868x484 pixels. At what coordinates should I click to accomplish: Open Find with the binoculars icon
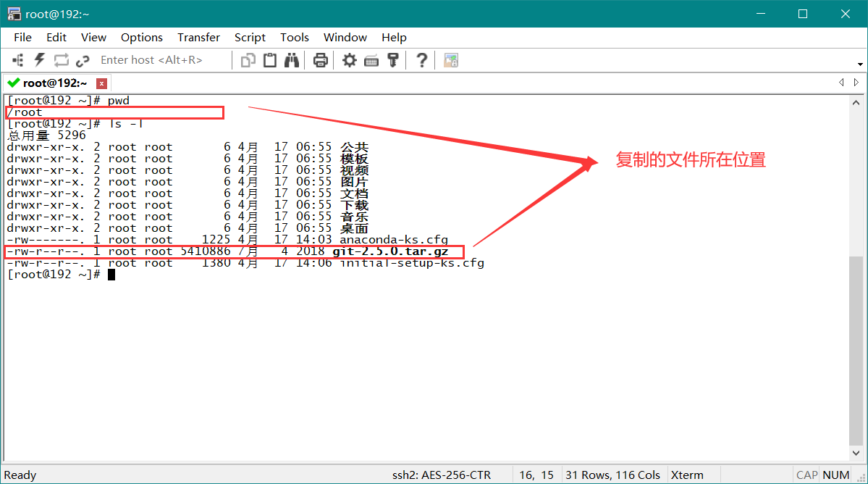(x=292, y=60)
